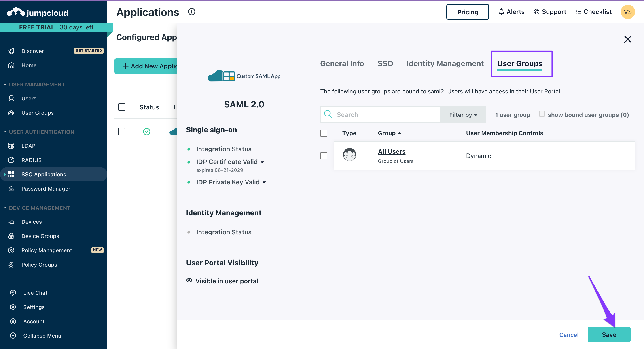The width and height of the screenshot is (644, 349).
Task: Enable show bound user groups checkbox
Action: point(542,114)
